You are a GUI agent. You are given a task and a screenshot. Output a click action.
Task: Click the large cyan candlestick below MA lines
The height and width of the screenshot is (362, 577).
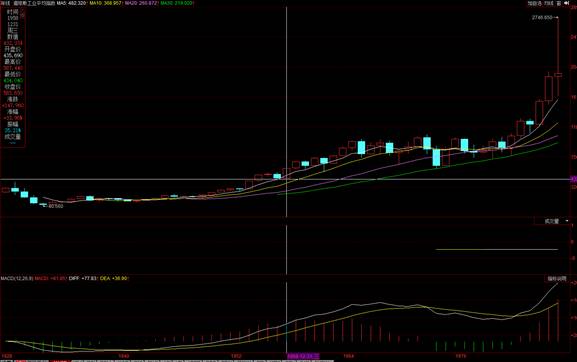point(436,157)
